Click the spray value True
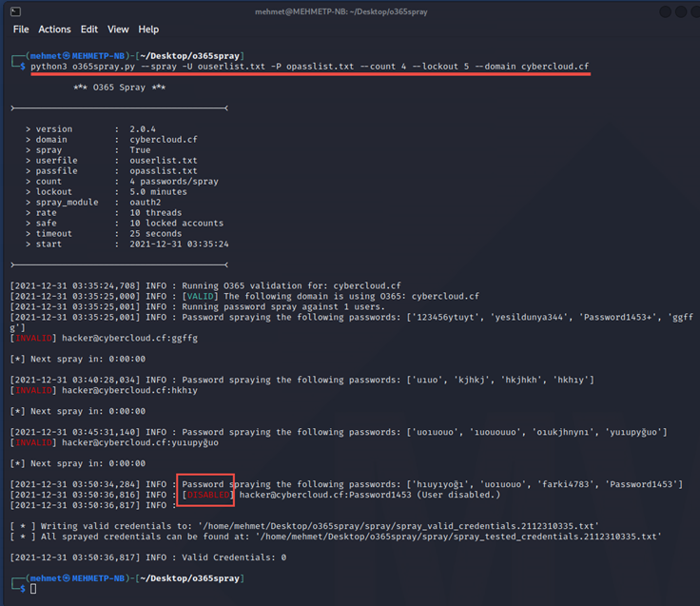 point(140,150)
